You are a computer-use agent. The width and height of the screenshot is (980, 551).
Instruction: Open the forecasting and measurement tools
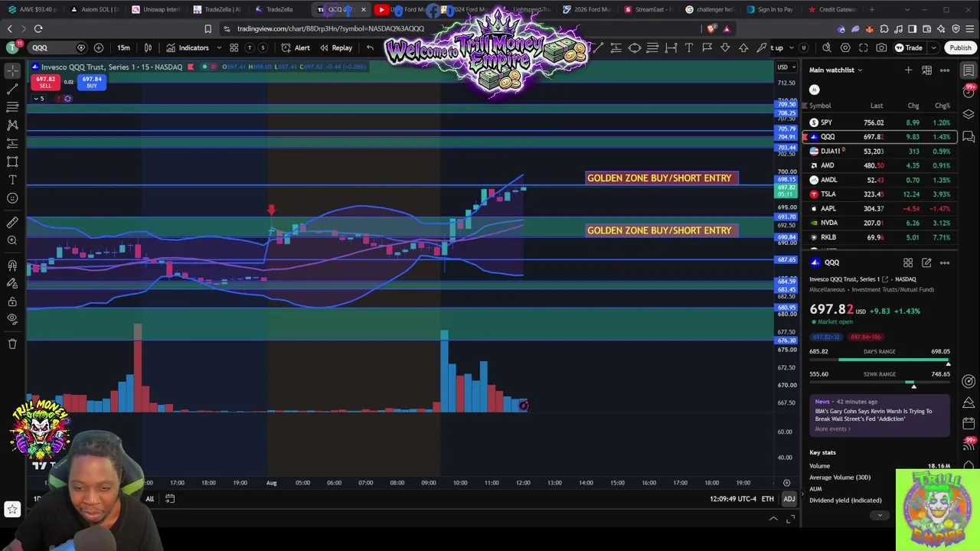click(x=12, y=143)
